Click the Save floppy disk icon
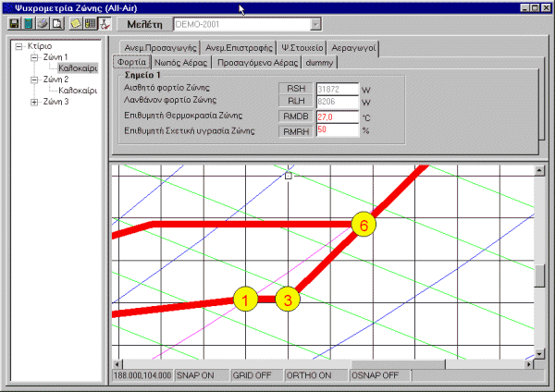The width and height of the screenshot is (555, 392). click(x=14, y=22)
